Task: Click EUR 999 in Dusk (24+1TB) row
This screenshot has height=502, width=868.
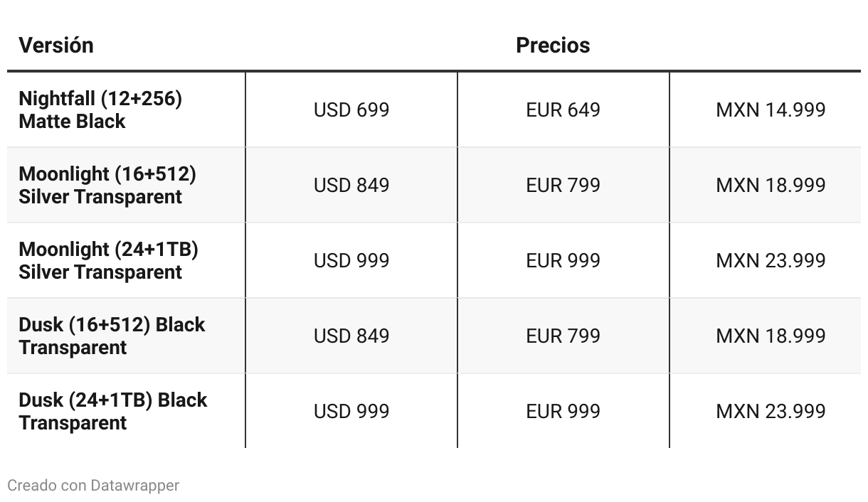Action: coord(563,411)
